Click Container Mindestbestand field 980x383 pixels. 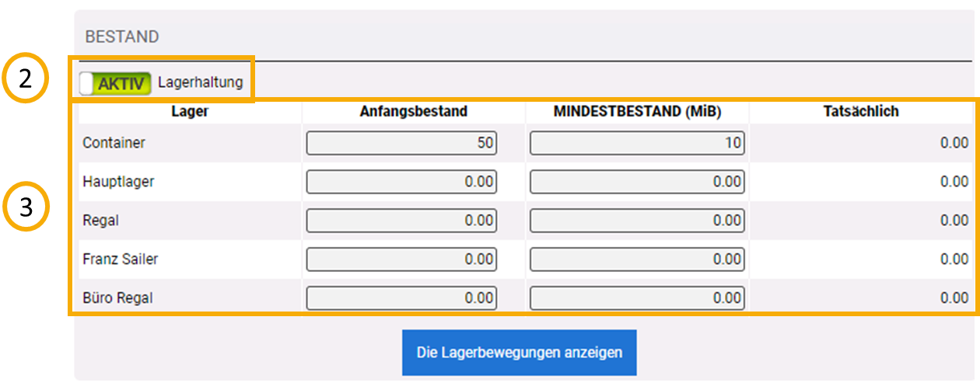[637, 143]
